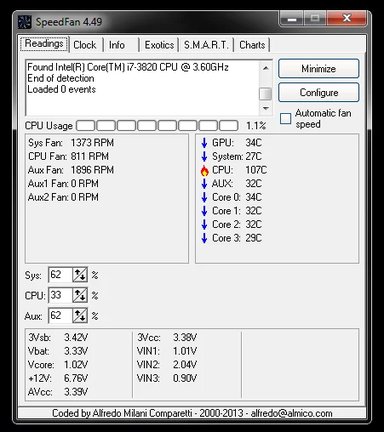Click the down arrow icon beside Core 0

[x=204, y=198]
